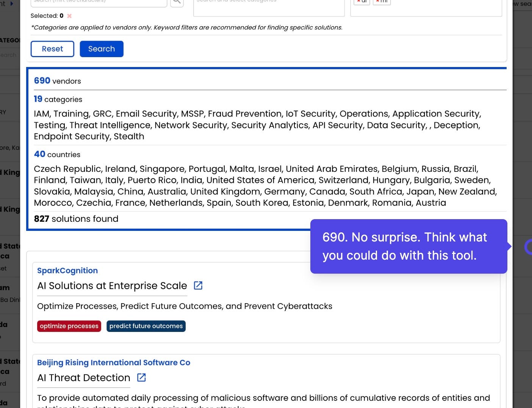
Task: Open external link icon for AI Solutions at Enterprise Scale
Action: pos(198,285)
